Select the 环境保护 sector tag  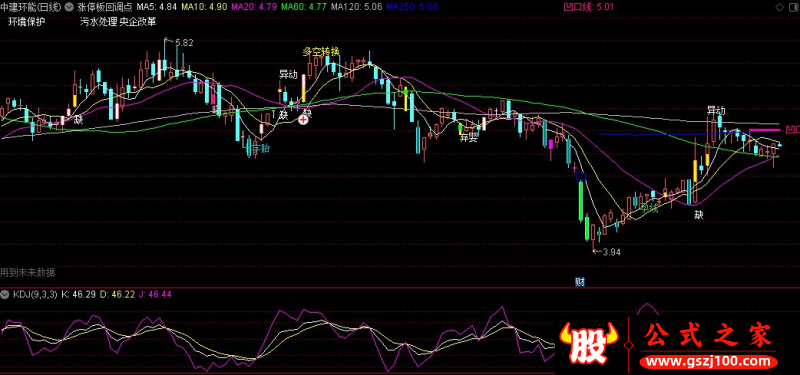[x=27, y=22]
